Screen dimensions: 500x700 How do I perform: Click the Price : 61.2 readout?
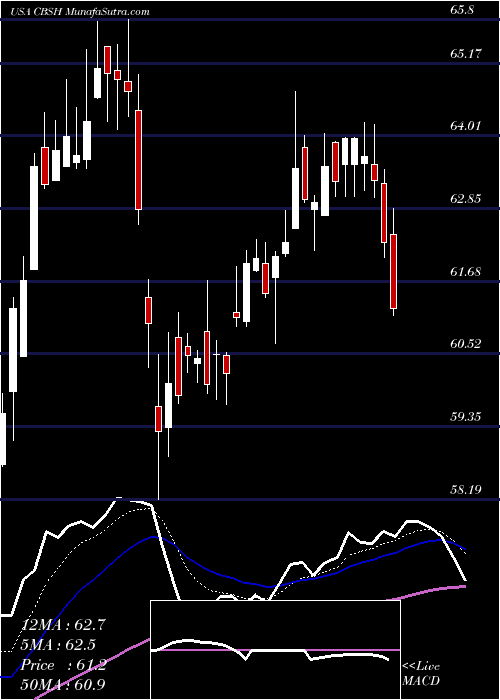tap(62, 665)
